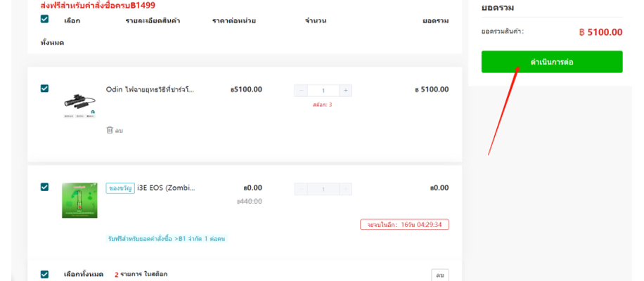Image resolution: width=644 pixels, height=281 pixels.
Task: Uncheck the i3E EOS gift item checkbox
Action: [x=45, y=187]
